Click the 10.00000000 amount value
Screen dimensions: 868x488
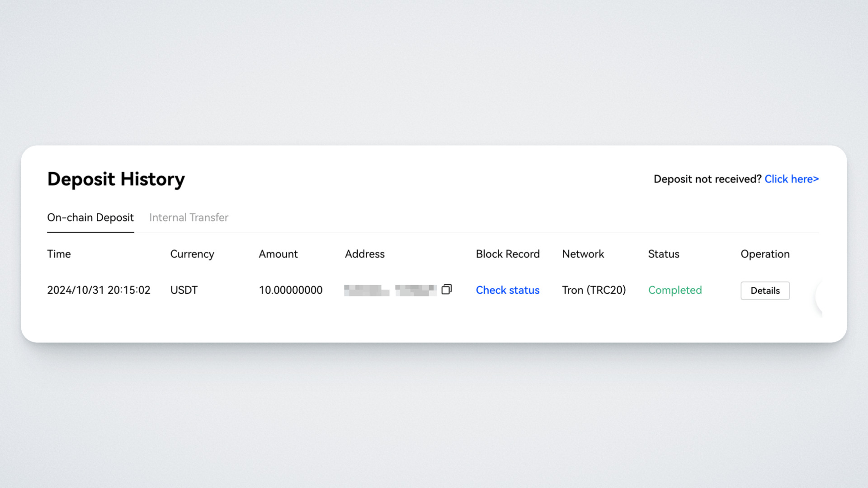(x=290, y=290)
